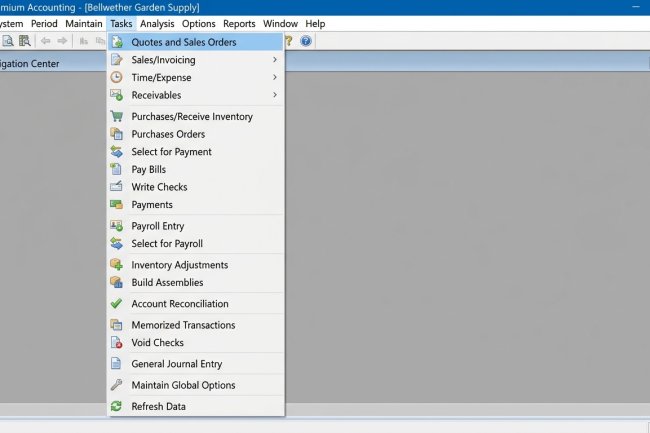Open the Help menu

point(315,24)
